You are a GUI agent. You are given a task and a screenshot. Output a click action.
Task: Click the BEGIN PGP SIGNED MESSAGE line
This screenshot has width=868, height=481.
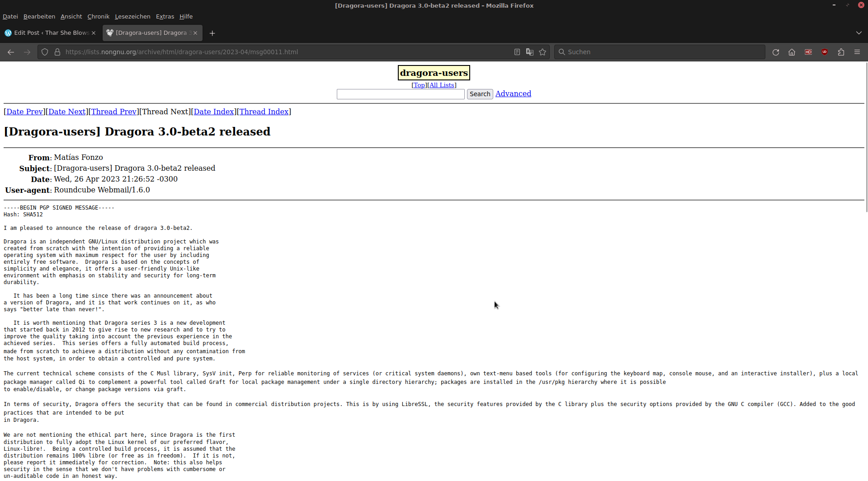tap(59, 208)
